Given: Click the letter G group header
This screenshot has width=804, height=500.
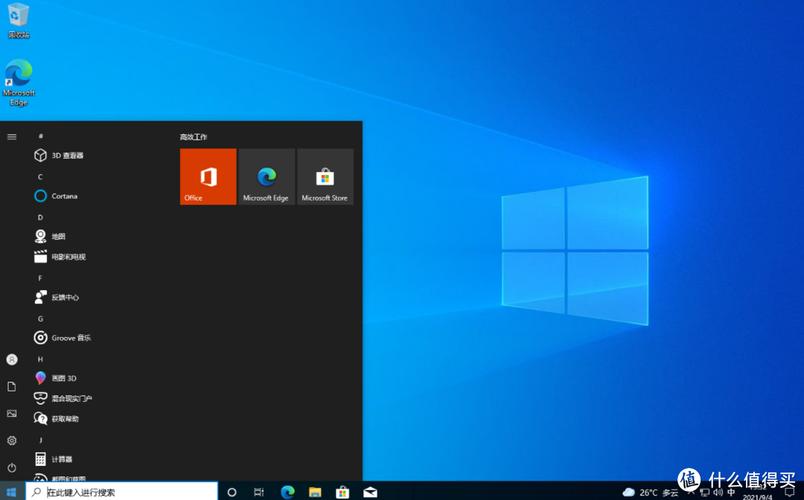Looking at the screenshot, I should pyautogui.click(x=40, y=318).
